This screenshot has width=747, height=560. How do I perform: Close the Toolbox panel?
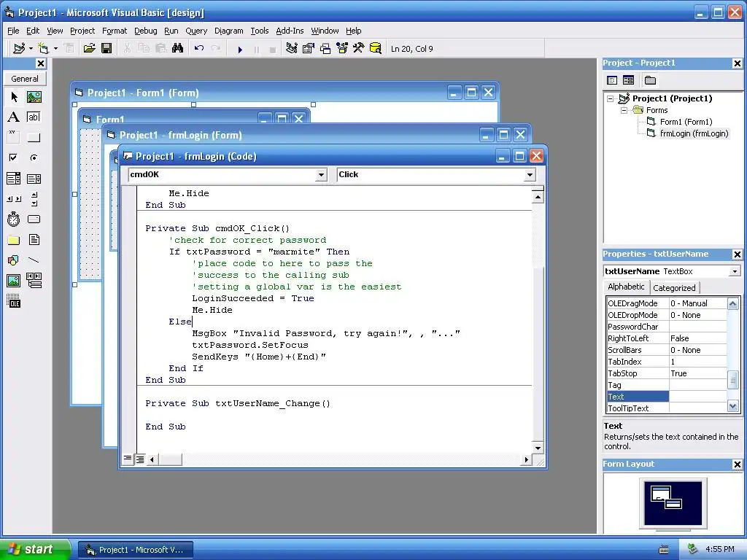point(41,63)
